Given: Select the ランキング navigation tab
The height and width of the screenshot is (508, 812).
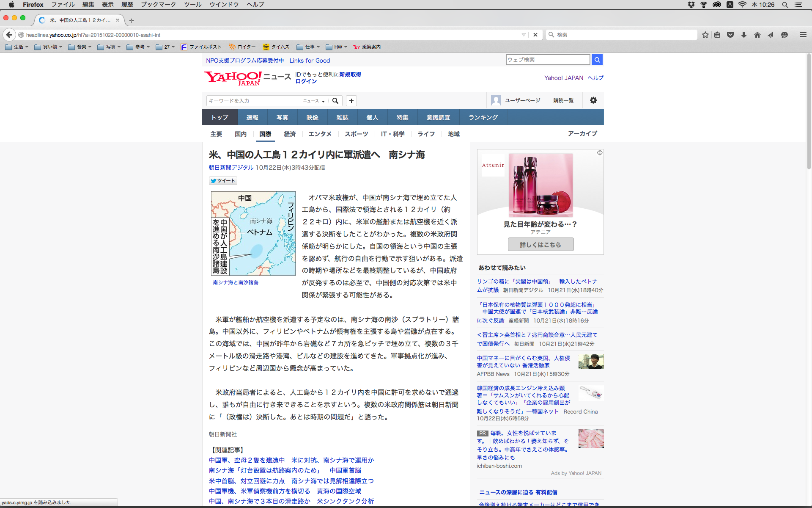Looking at the screenshot, I should click(x=483, y=117).
